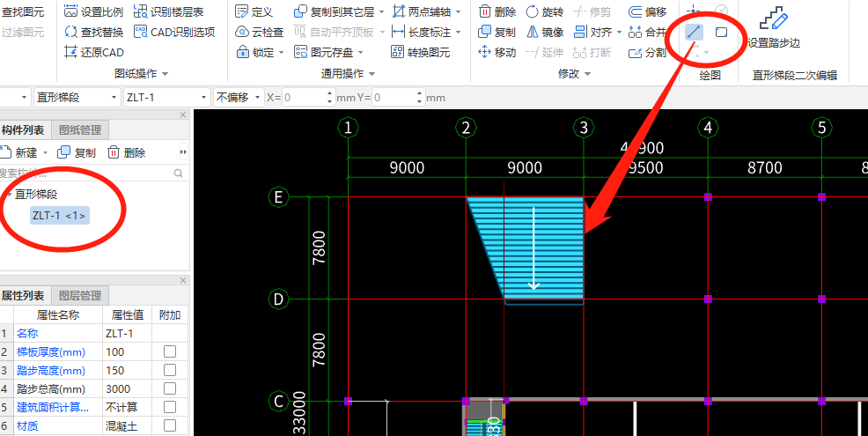Click the 查找图元 button
Image resolution: width=868 pixels, height=436 pixels.
(x=23, y=11)
